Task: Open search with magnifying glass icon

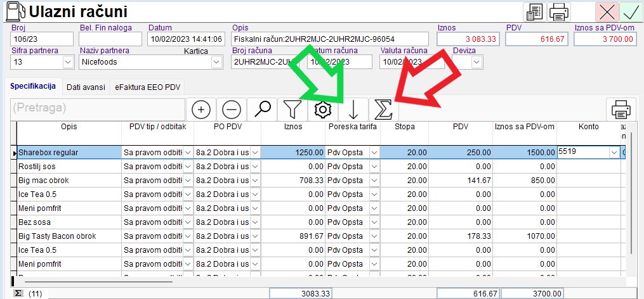Action: (x=262, y=110)
